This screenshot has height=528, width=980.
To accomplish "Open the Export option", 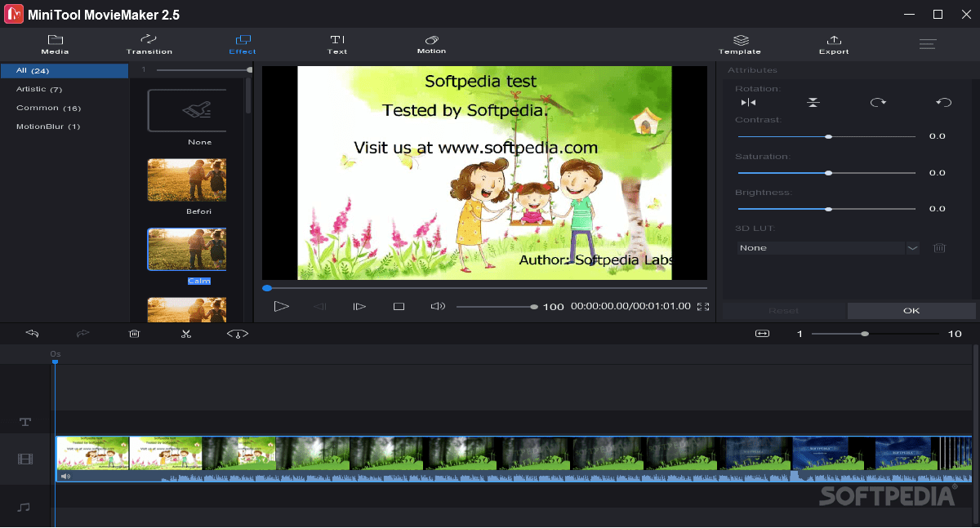I will [834, 44].
